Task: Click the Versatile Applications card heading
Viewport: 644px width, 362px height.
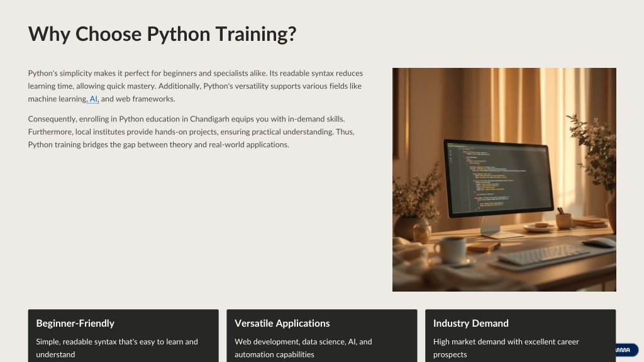Action: click(282, 323)
